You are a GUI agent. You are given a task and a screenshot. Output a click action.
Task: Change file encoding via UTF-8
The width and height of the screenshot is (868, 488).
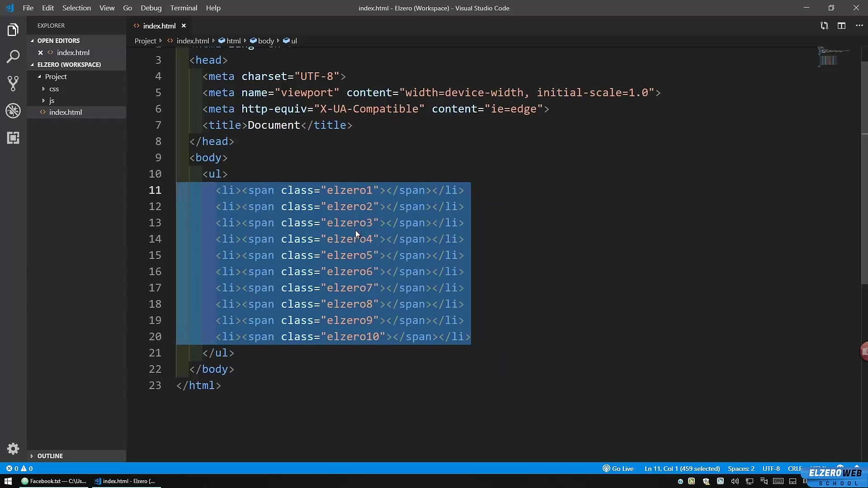pyautogui.click(x=771, y=469)
